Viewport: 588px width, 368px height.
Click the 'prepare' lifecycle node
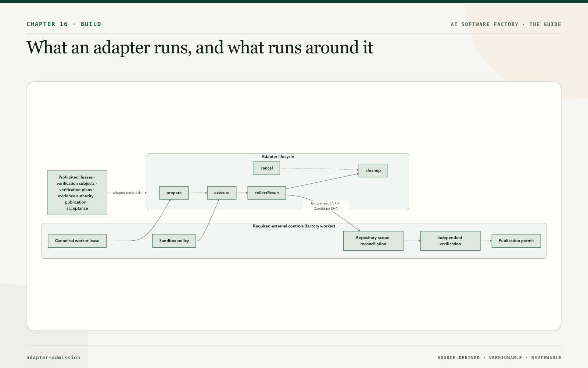point(174,193)
